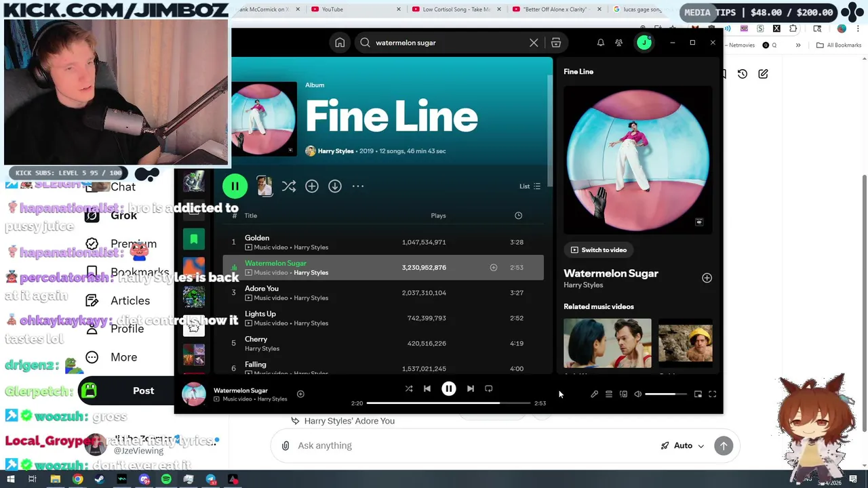Open Spotify Browse icon beside the search bar

tap(556, 43)
